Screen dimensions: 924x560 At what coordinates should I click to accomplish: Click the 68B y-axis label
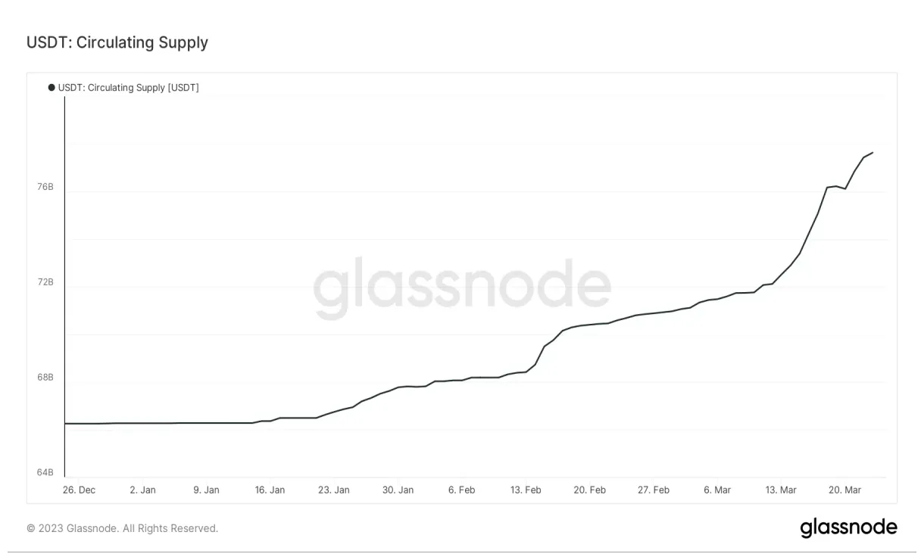(x=45, y=378)
